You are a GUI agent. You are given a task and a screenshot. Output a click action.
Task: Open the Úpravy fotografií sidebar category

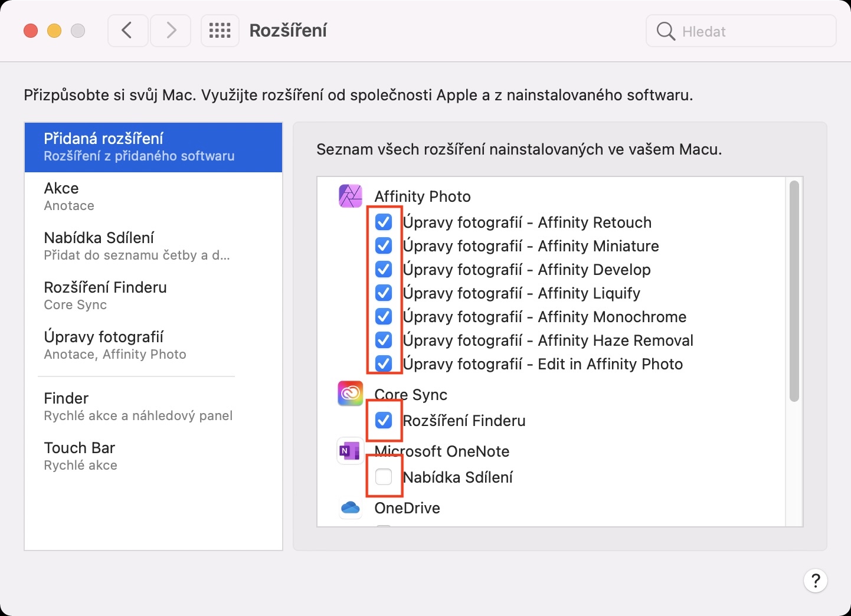(x=153, y=345)
